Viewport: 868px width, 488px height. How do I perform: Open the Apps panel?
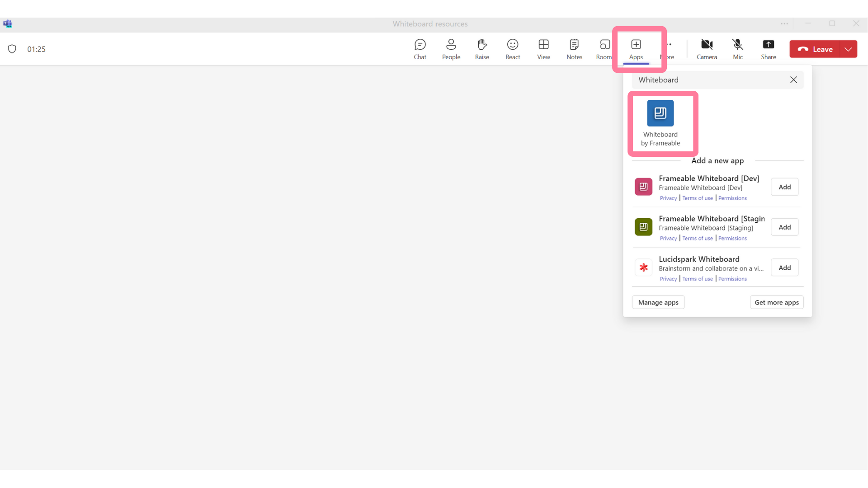pos(636,49)
